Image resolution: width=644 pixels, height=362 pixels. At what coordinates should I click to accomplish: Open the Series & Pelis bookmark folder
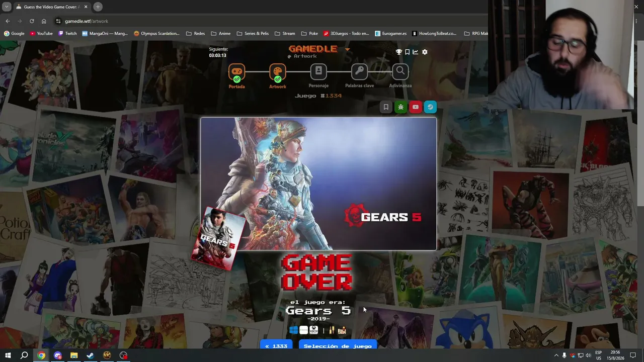(253, 34)
